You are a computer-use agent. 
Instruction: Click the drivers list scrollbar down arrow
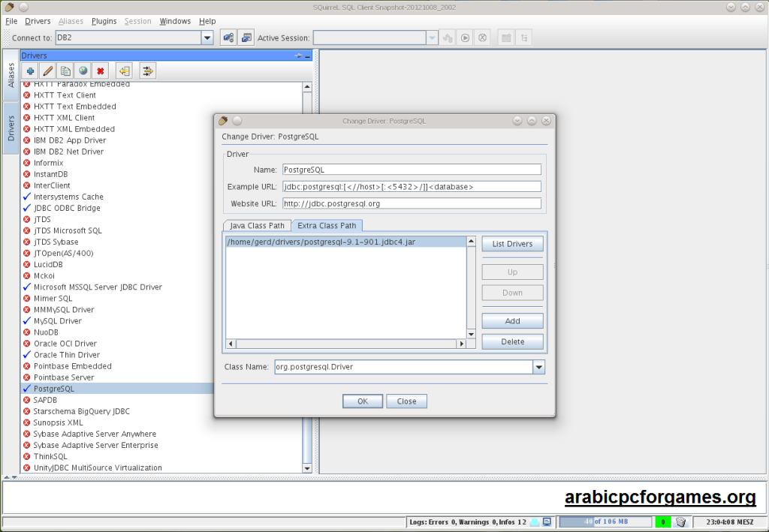(x=307, y=467)
